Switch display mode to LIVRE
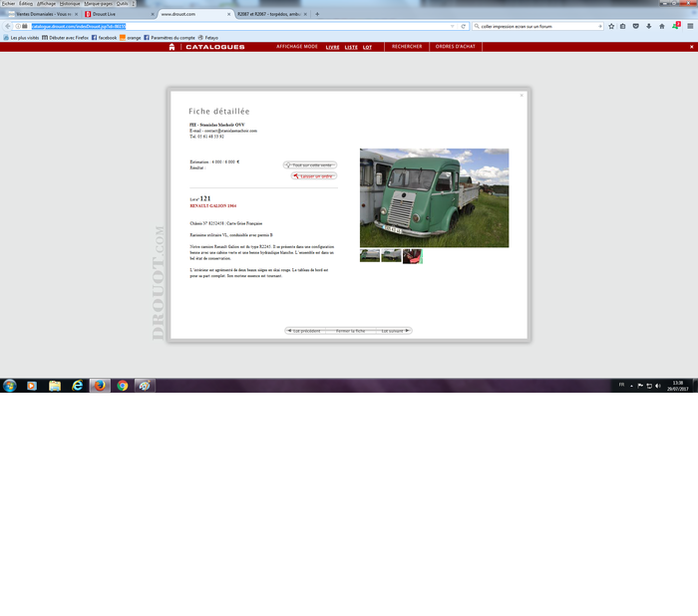Image resolution: width=698 pixels, height=616 pixels. (x=332, y=47)
